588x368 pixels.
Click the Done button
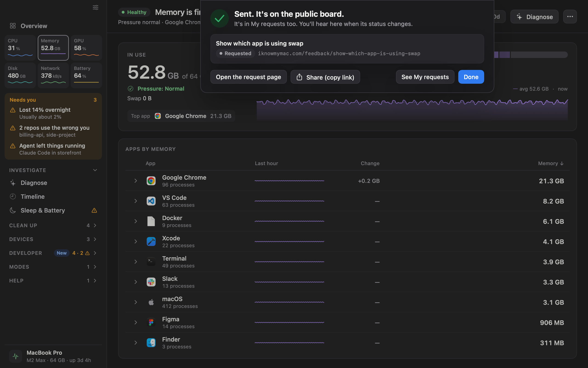471,77
